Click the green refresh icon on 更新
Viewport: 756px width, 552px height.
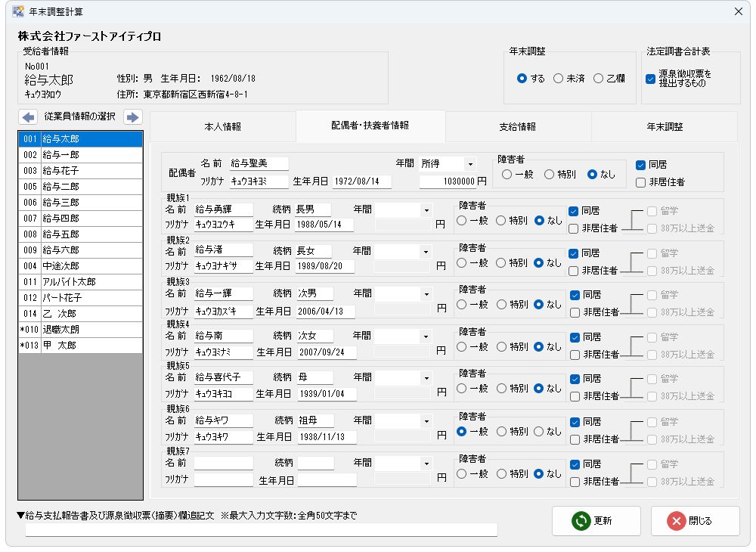pyautogui.click(x=581, y=521)
